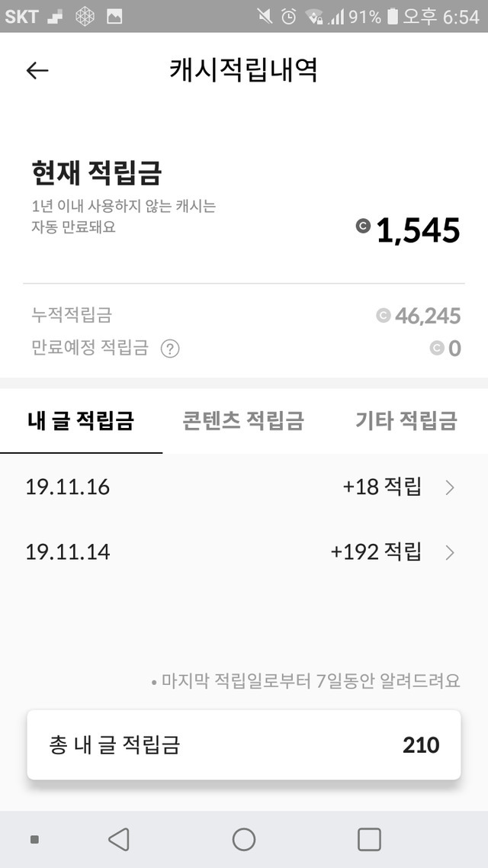Tap the back arrow icon
The width and height of the screenshot is (488, 868).
[x=37, y=70]
